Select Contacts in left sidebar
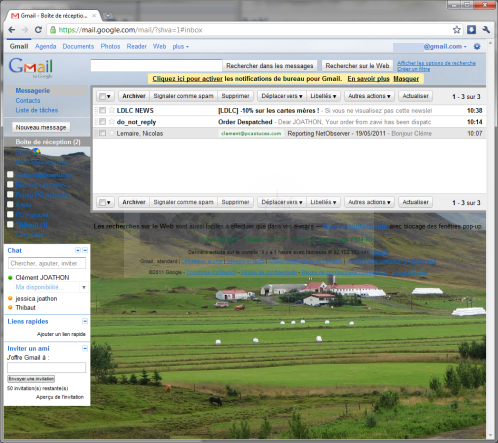This screenshot has width=498, height=443. 28,100
